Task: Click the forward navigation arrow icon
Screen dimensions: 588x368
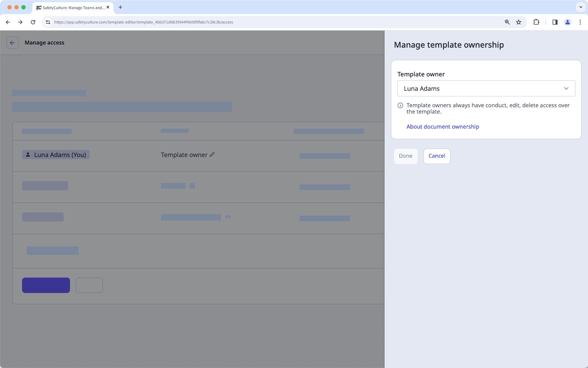Action: [20, 22]
